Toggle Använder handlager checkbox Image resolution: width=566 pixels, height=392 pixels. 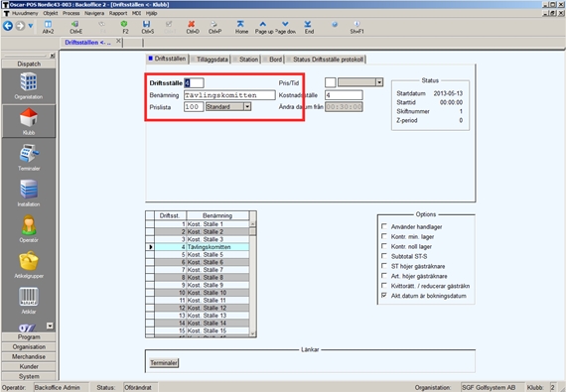coord(384,226)
